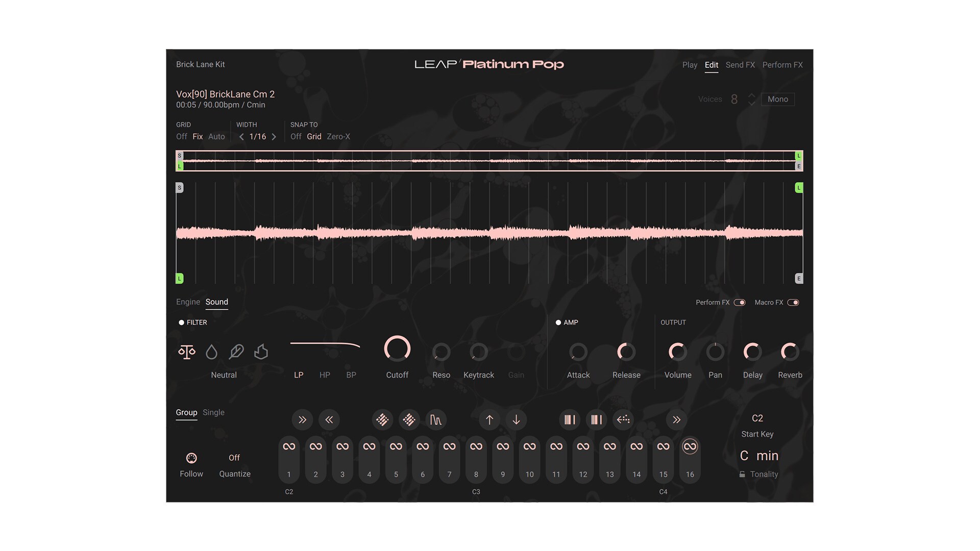Switch to the Send FX tab
Viewport: 980px width, 551px height.
[x=740, y=65]
